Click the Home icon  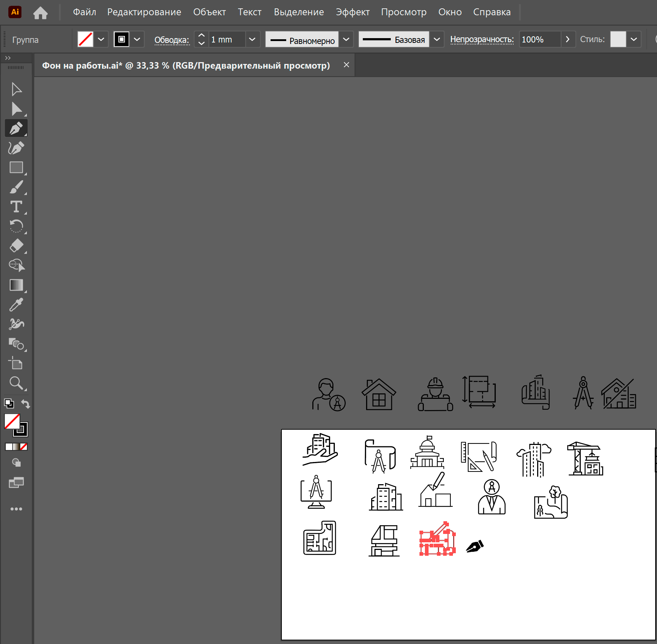pyautogui.click(x=40, y=12)
